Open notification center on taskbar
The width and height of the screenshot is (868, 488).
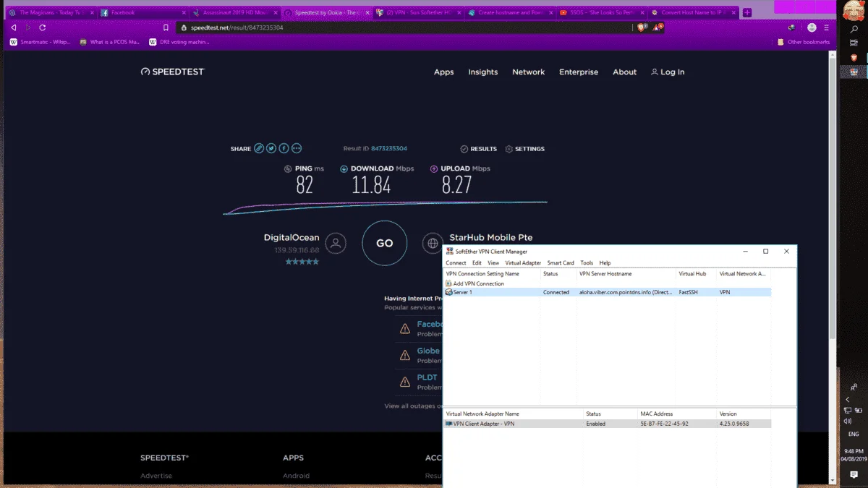coord(854,474)
